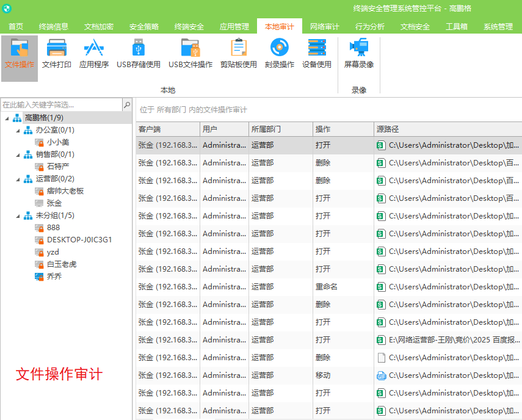Collapse the 未分组 group node
The image size is (522, 420).
(18, 215)
